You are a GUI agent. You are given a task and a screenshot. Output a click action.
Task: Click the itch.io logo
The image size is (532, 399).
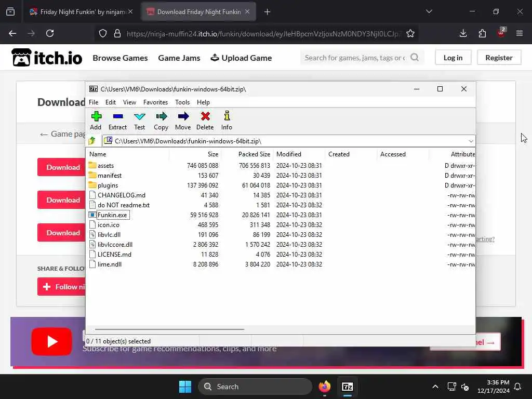point(47,58)
